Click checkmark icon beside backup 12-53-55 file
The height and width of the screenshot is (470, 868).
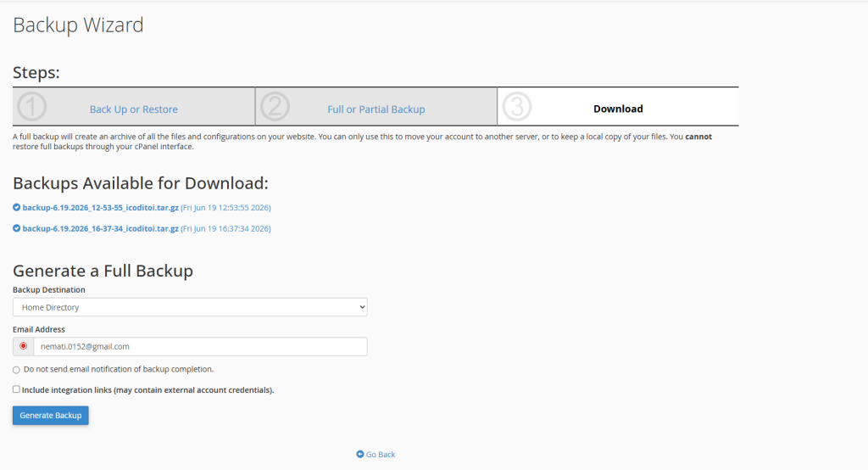click(x=17, y=207)
